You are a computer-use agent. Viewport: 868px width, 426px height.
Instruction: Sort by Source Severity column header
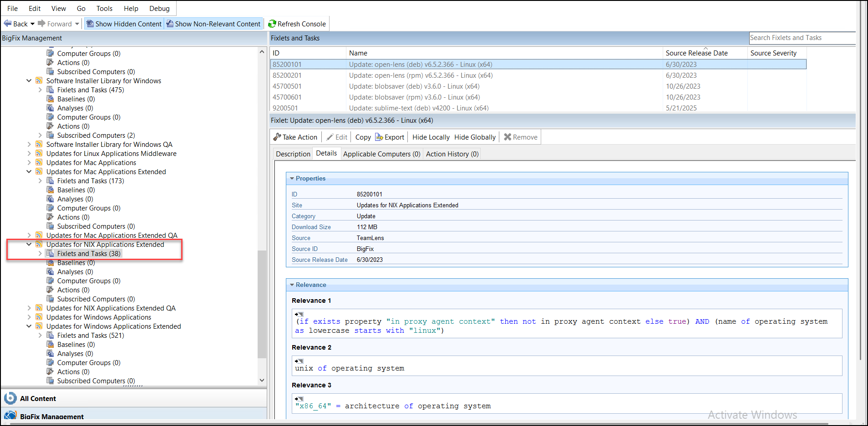tap(777, 53)
